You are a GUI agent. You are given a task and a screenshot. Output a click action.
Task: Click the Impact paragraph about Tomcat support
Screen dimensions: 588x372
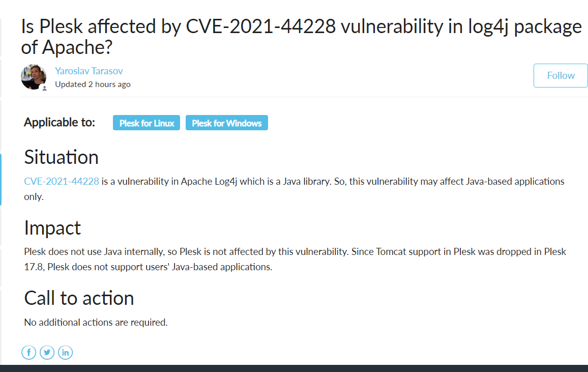click(295, 259)
